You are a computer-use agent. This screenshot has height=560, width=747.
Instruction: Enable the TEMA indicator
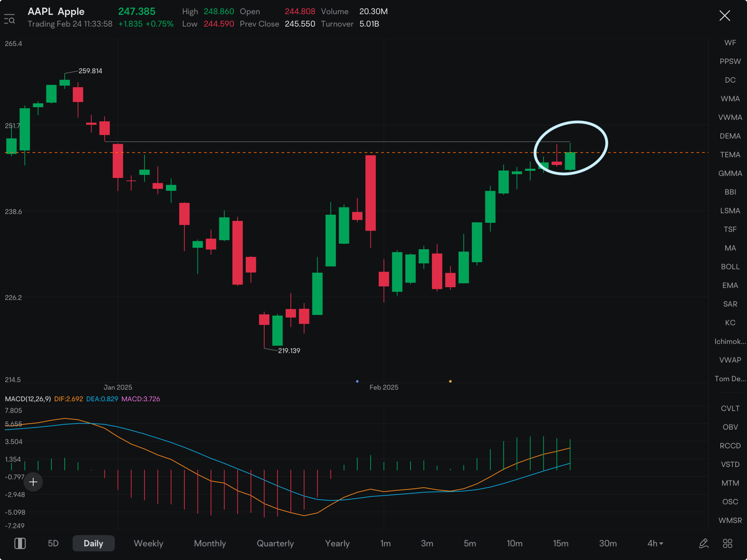[730, 155]
